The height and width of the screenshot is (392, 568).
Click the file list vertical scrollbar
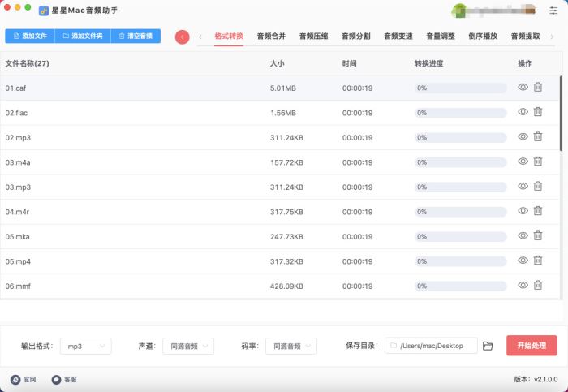[562, 114]
